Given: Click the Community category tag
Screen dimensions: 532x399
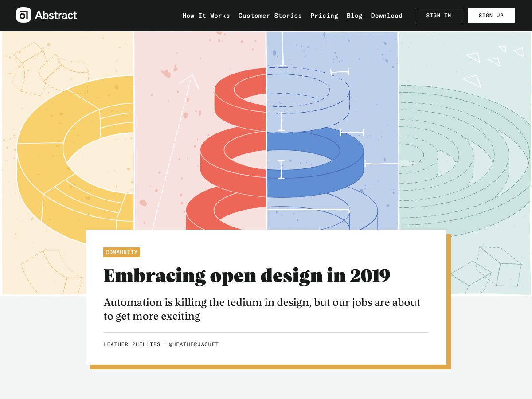Looking at the screenshot, I should [x=121, y=252].
